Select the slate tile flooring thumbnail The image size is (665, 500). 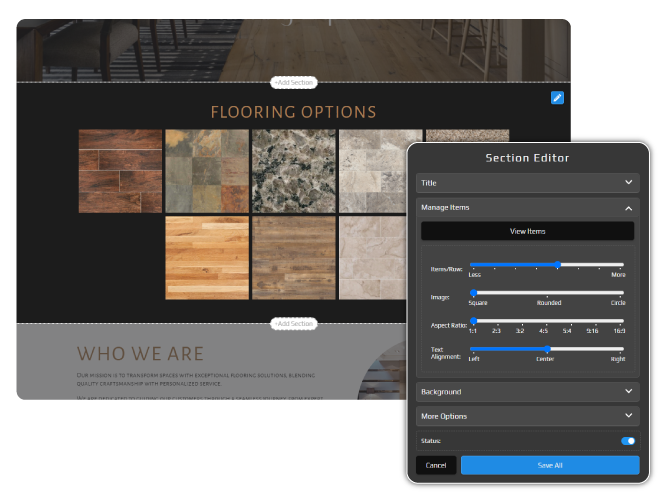(x=207, y=171)
